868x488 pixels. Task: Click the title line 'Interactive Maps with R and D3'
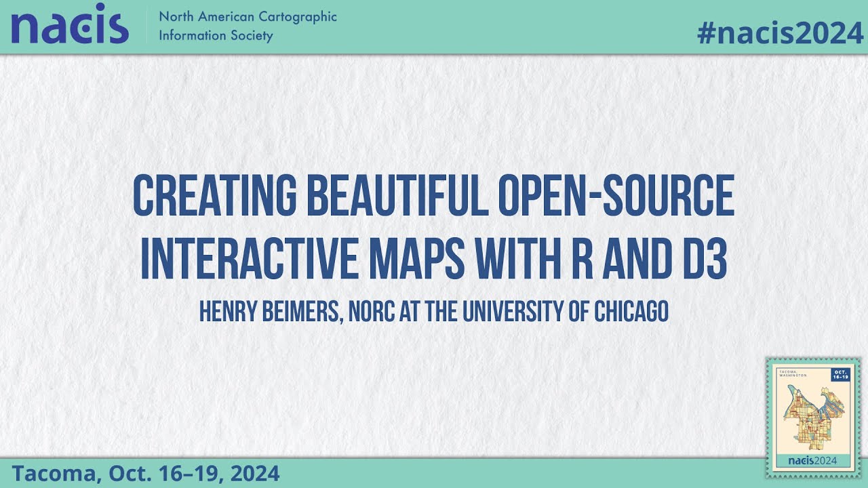433,260
